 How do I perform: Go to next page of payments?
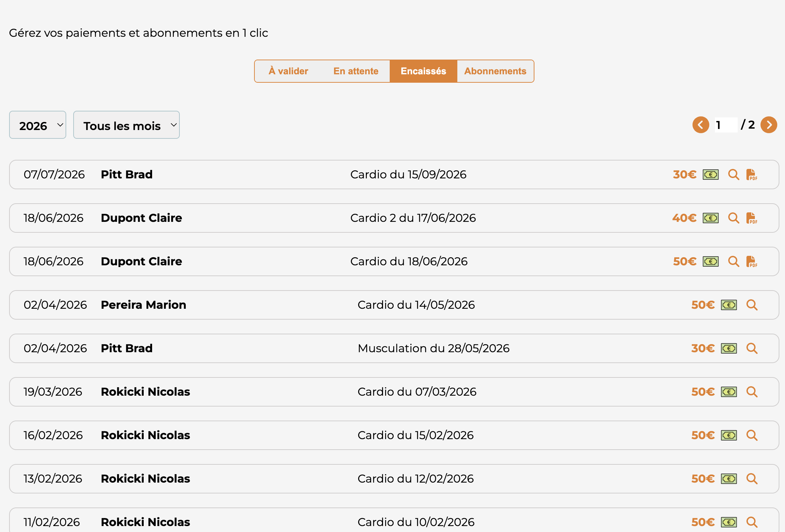[769, 125]
